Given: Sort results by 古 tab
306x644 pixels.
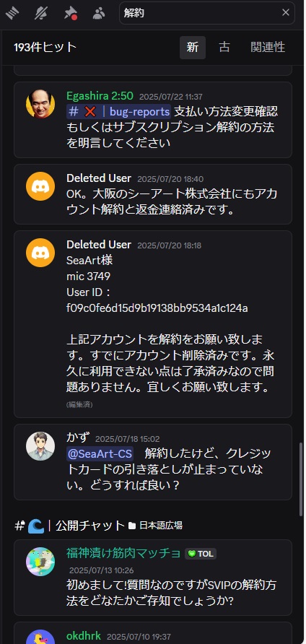Looking at the screenshot, I should coord(224,47).
